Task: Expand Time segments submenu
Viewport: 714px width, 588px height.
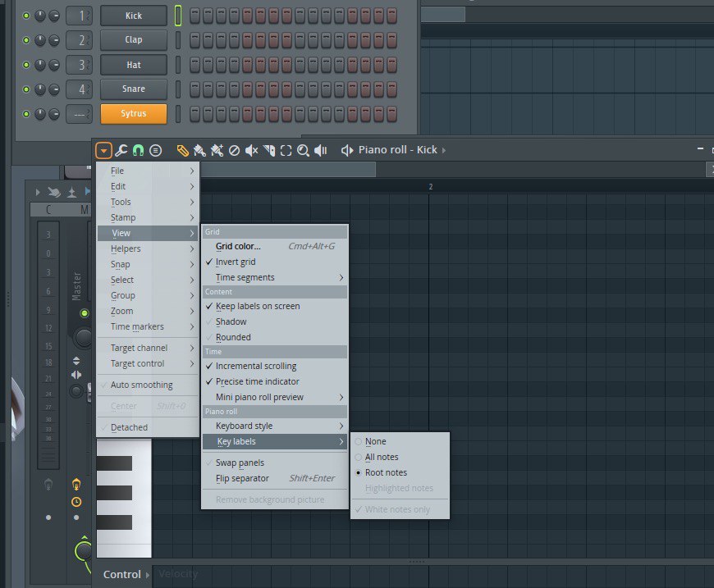Action: 275,277
